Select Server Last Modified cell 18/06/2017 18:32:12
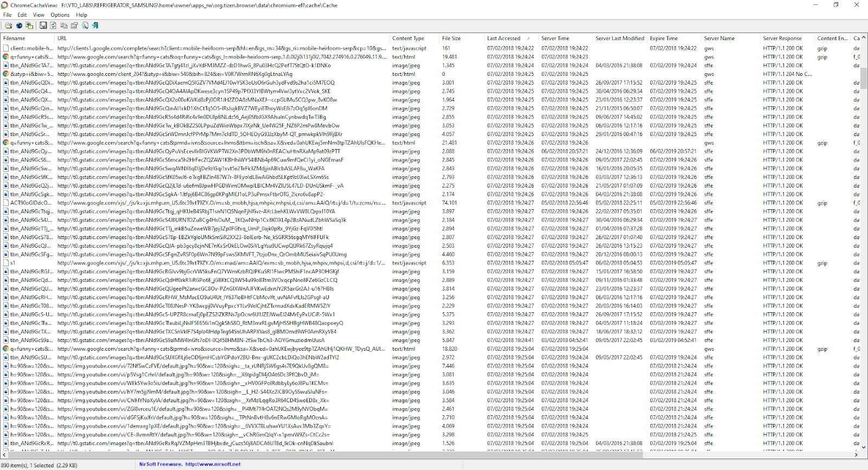 (x=619, y=332)
